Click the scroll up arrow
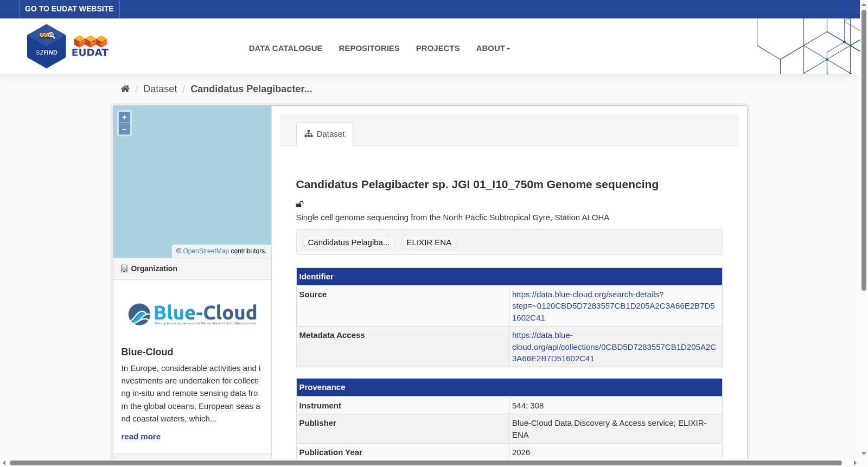This screenshot has width=868, height=467. click(864, 4)
